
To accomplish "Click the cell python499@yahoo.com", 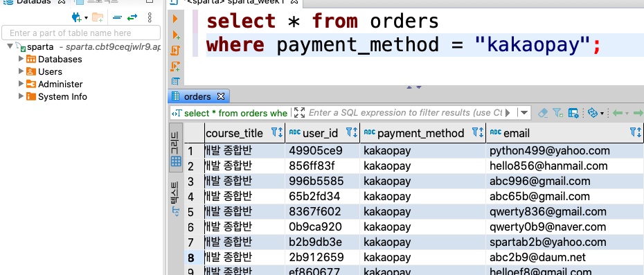I will click(564, 151).
